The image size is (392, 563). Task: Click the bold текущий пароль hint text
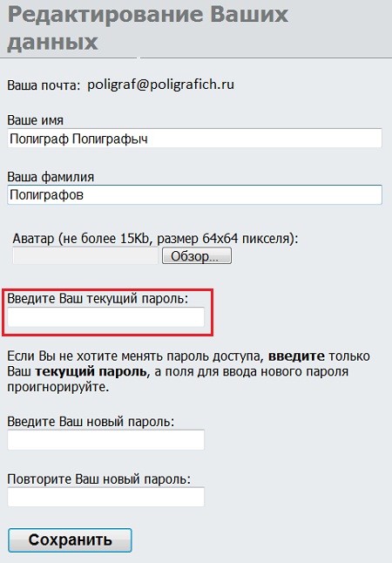tap(91, 371)
